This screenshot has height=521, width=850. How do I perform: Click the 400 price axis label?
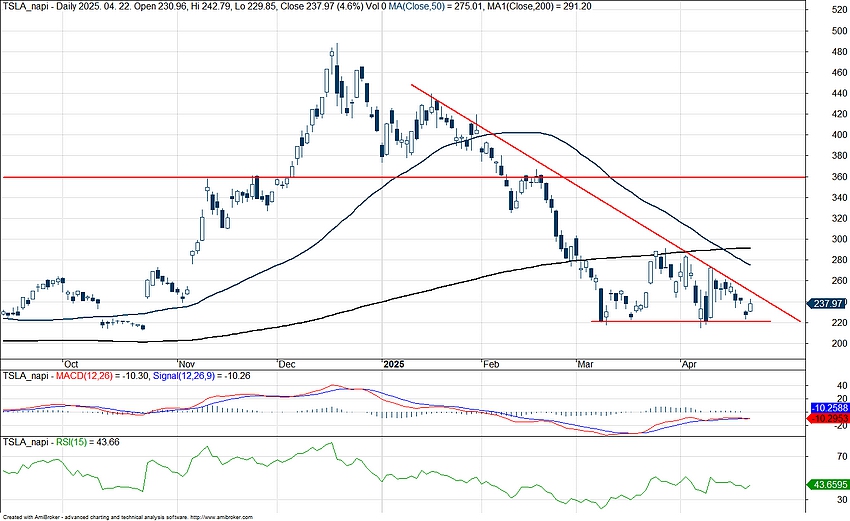(839, 135)
